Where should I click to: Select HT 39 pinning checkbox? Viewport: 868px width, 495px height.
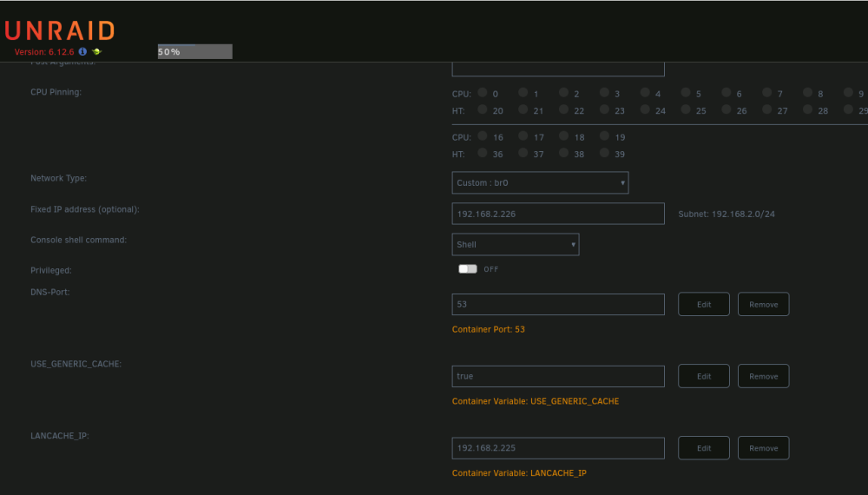click(x=604, y=153)
